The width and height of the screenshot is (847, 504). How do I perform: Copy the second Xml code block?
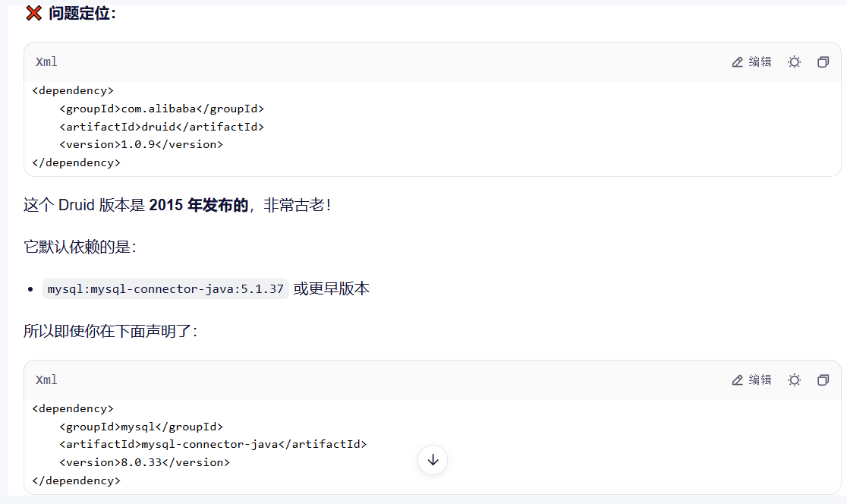click(823, 380)
